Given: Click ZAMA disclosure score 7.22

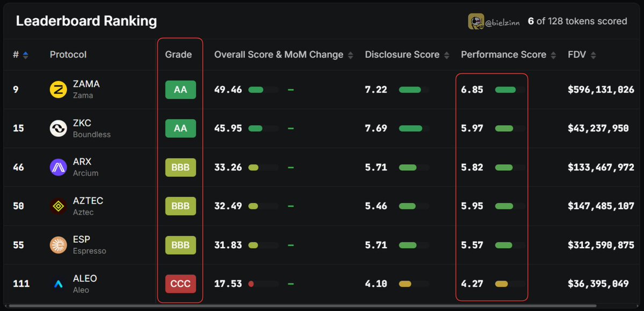Looking at the screenshot, I should [x=376, y=90].
